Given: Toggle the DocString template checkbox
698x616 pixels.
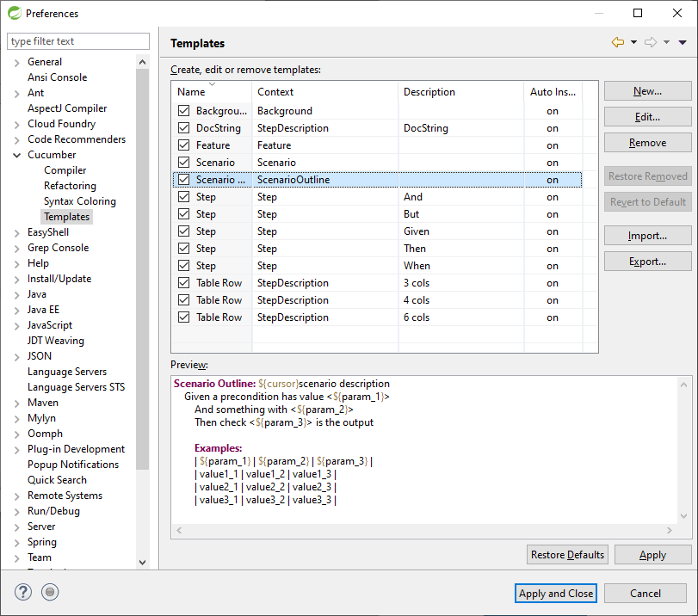Looking at the screenshot, I should pos(184,128).
